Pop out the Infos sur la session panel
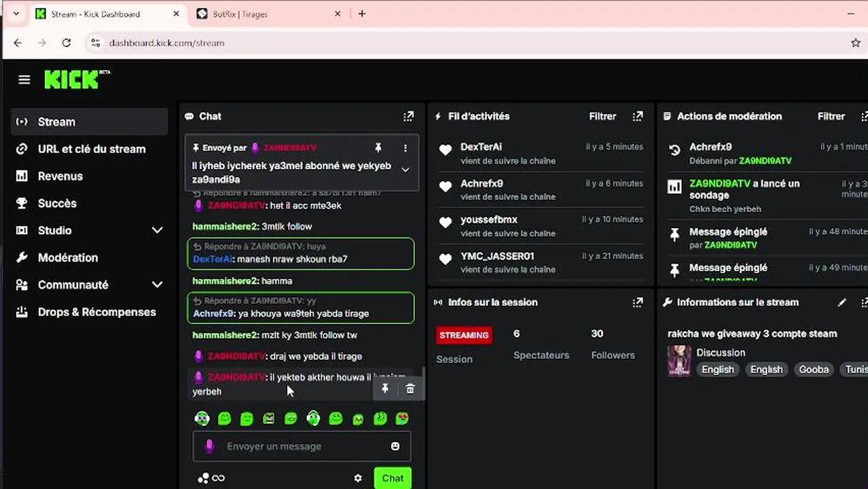868x489 pixels. pyautogui.click(x=638, y=302)
